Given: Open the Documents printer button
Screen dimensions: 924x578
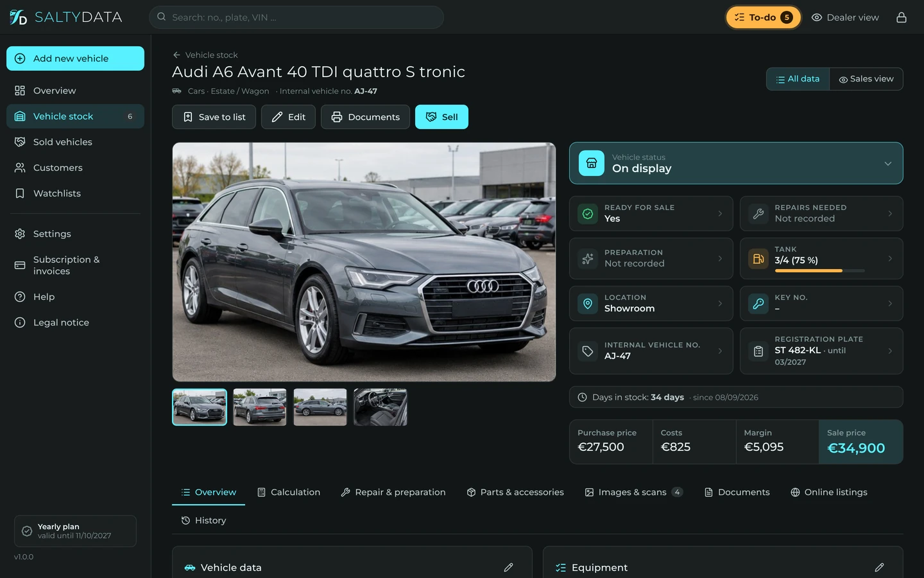Looking at the screenshot, I should click(365, 117).
